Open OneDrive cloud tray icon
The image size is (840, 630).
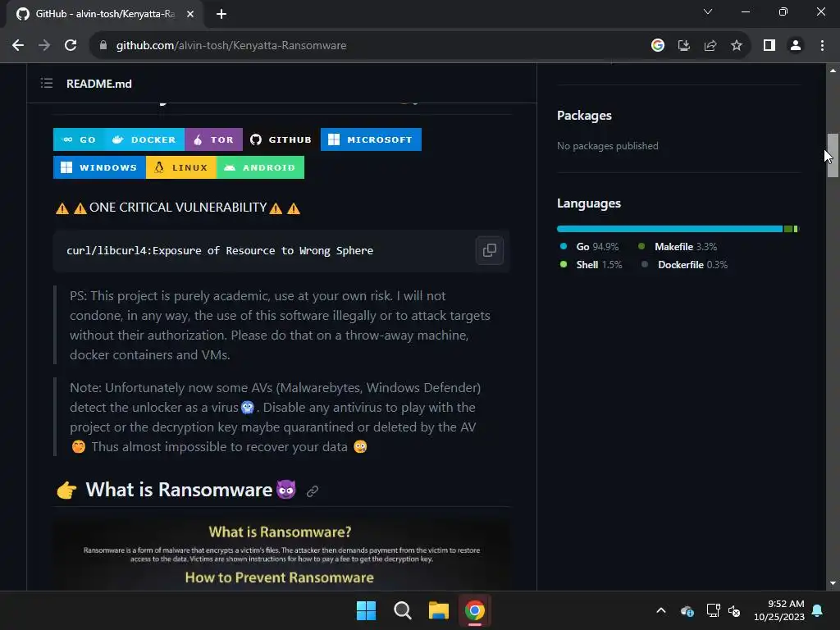tap(687, 610)
